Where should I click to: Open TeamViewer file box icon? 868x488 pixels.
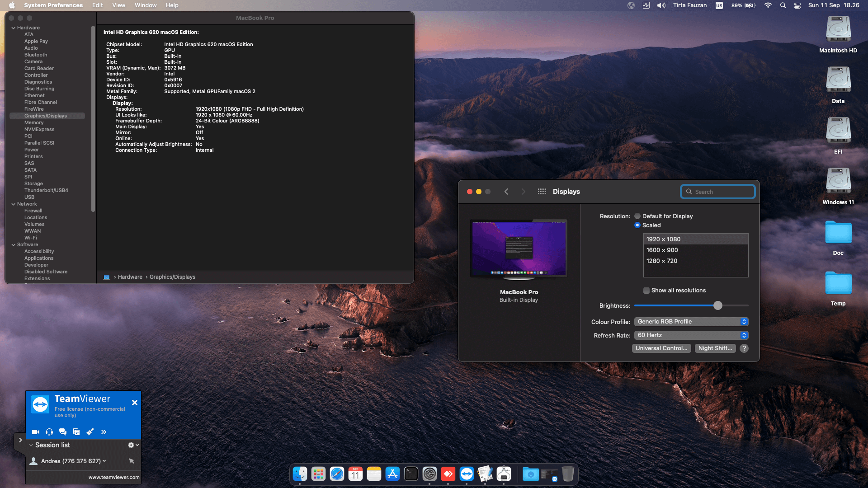pos(76,432)
